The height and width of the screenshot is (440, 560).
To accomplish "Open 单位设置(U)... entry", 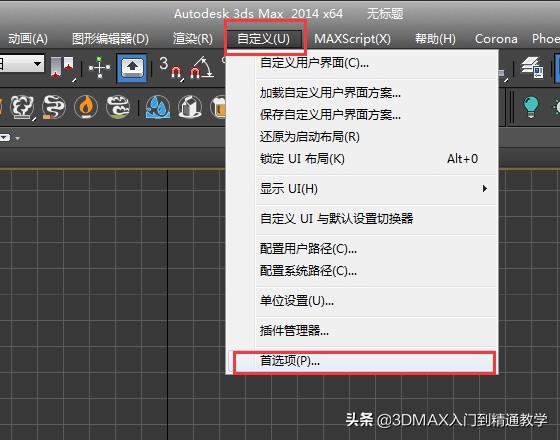I will (362, 301).
